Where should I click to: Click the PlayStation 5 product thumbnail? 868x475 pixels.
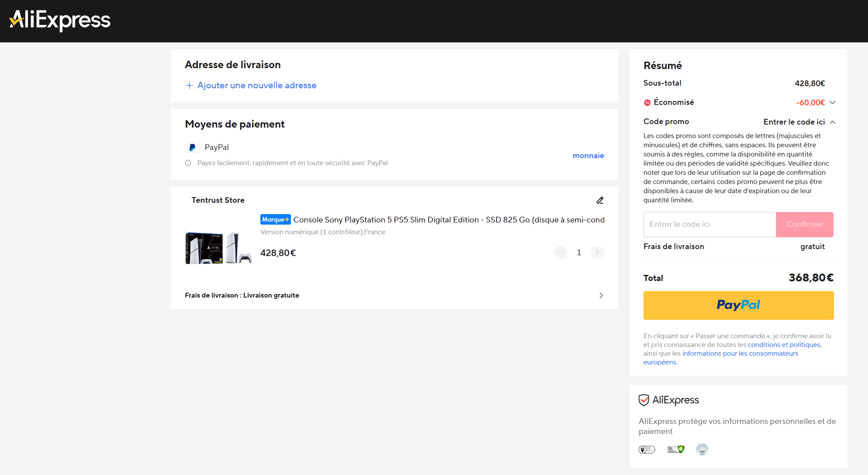tap(218, 248)
